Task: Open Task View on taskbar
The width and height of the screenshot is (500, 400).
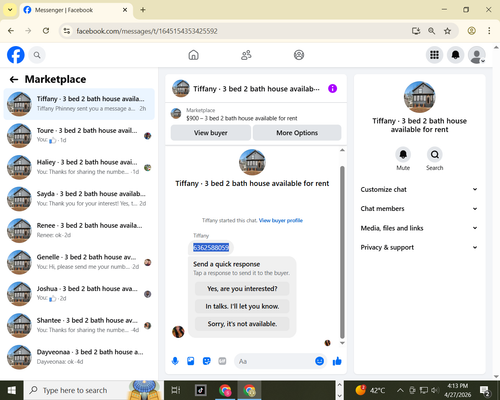Action: [176, 390]
